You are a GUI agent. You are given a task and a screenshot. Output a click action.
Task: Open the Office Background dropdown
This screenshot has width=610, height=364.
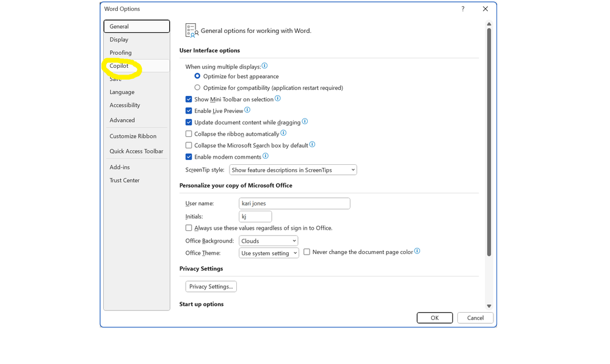pos(269,241)
